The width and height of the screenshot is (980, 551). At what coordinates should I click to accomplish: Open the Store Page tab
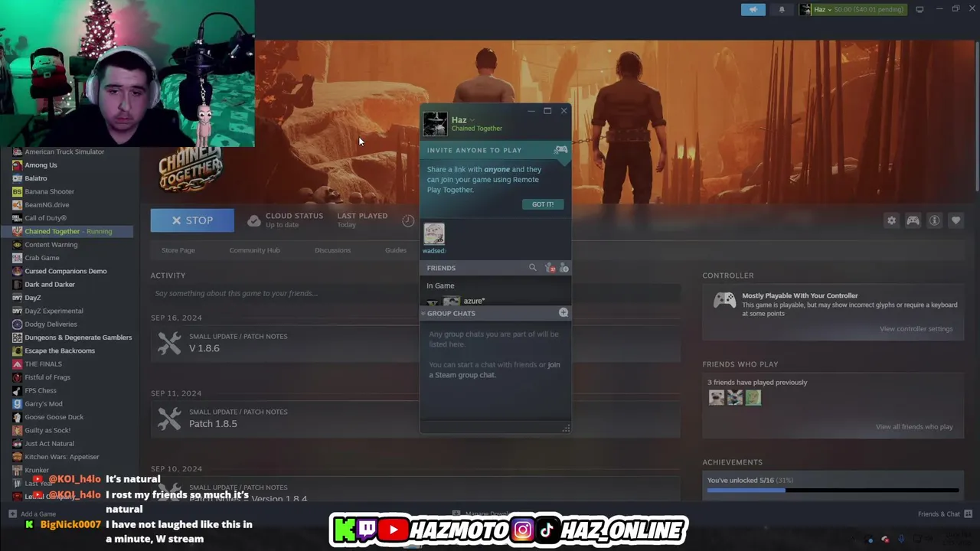(178, 250)
